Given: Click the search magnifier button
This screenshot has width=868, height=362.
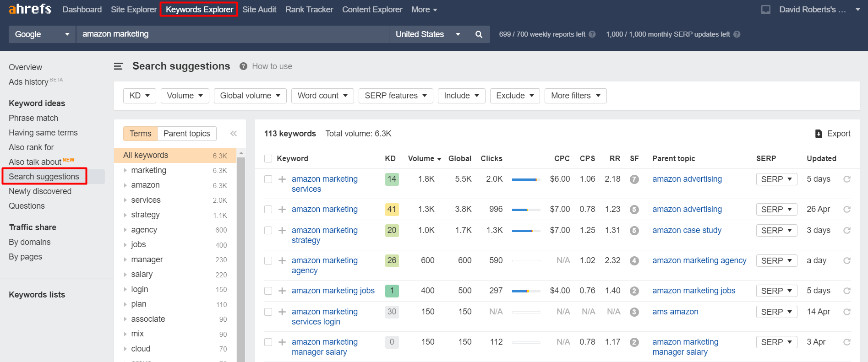Looking at the screenshot, I should click(x=479, y=34).
